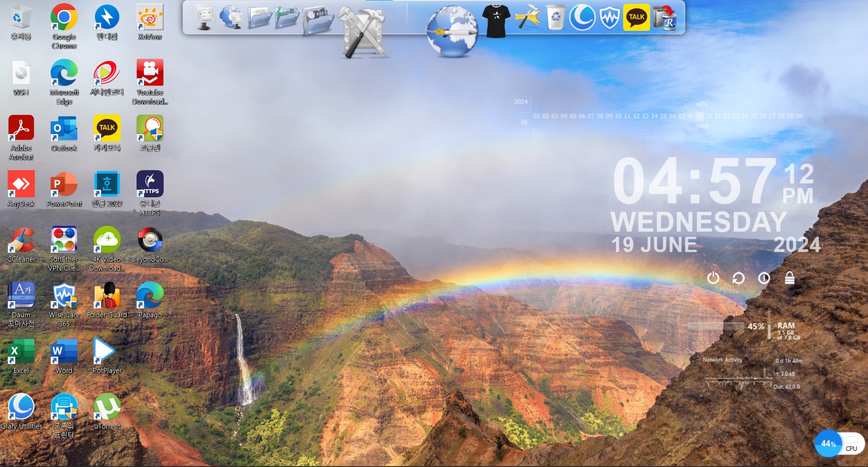Image resolution: width=868 pixels, height=467 pixels.
Task: Open the PowerPoint desktop shortcut
Action: pos(64,189)
